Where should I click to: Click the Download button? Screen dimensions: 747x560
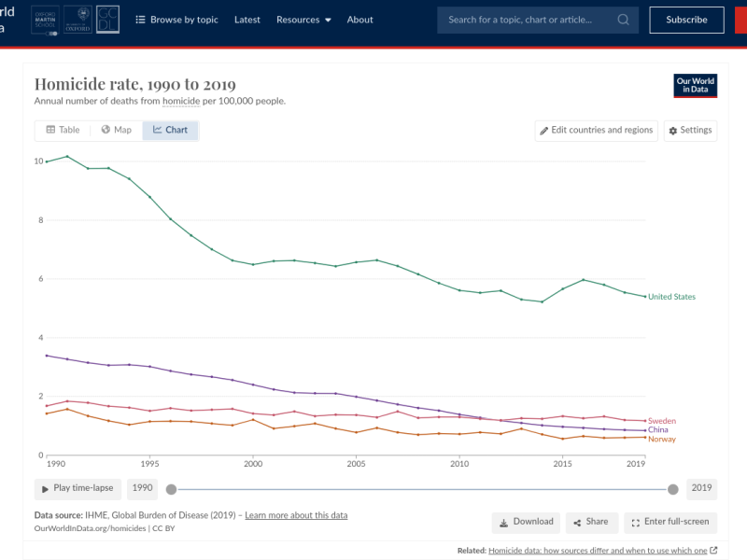tap(525, 522)
